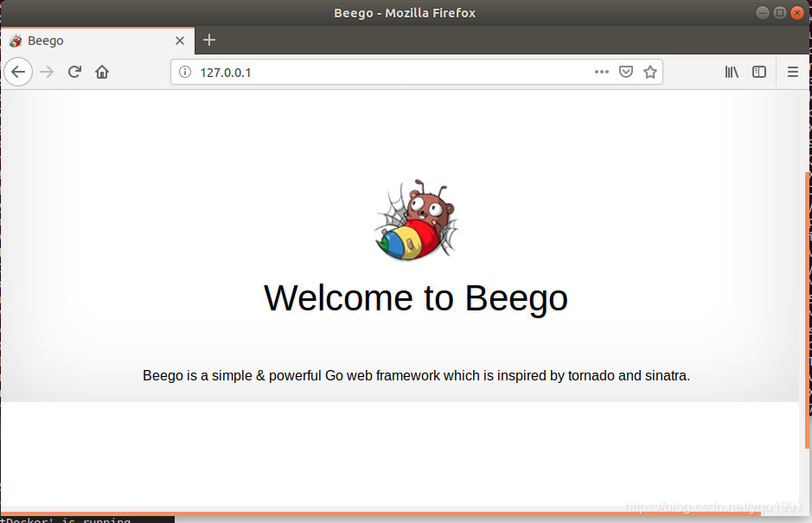The height and width of the screenshot is (523, 812).
Task: Maximize the Firefox window
Action: (x=779, y=12)
